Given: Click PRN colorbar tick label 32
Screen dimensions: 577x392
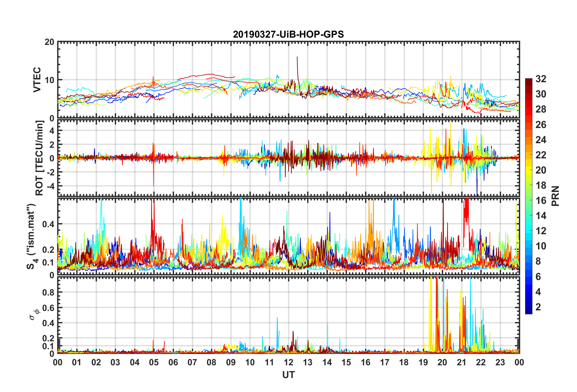Looking at the screenshot, I should point(541,79).
